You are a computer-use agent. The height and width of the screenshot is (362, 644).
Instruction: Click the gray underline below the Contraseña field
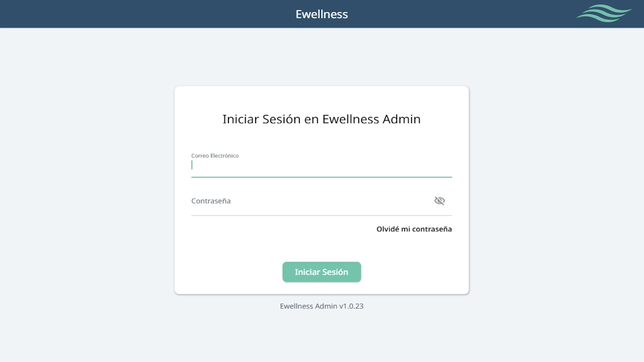(321, 215)
